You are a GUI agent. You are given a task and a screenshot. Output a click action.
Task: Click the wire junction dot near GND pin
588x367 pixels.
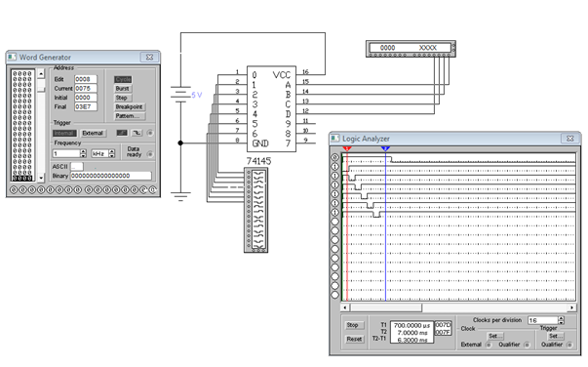pyautogui.click(x=180, y=143)
